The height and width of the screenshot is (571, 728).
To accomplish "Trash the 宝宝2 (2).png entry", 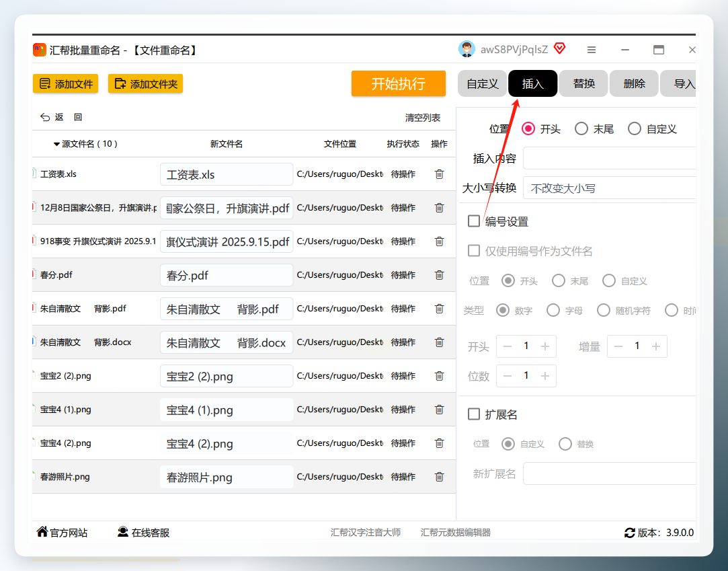I will (439, 376).
